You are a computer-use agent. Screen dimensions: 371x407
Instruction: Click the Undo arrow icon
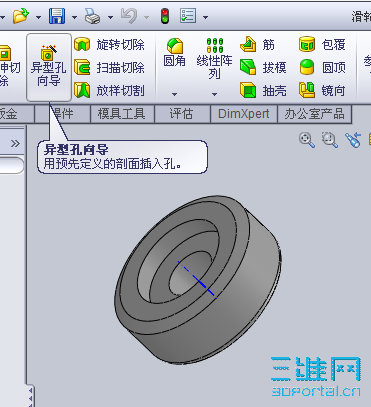click(x=129, y=16)
